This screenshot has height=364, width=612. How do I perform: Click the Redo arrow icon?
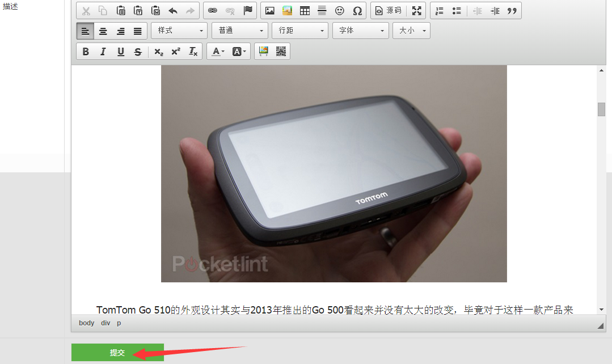tap(190, 11)
